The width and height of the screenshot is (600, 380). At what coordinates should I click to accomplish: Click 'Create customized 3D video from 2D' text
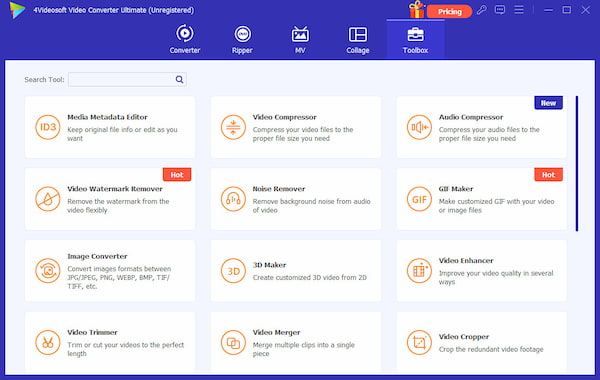[310, 277]
